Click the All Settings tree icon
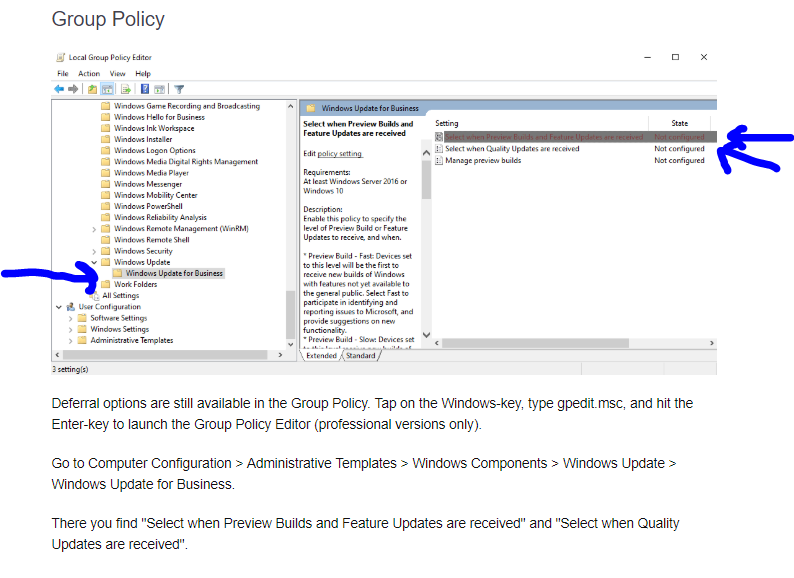 point(95,295)
